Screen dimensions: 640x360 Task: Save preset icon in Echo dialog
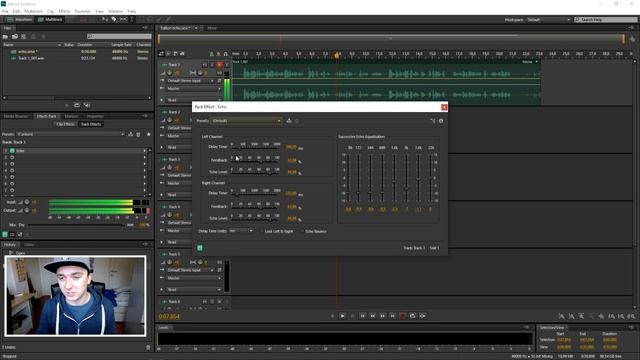(x=289, y=121)
